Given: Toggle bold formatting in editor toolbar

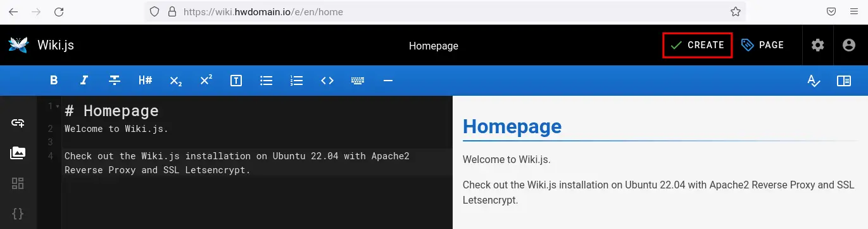Looking at the screenshot, I should [54, 81].
